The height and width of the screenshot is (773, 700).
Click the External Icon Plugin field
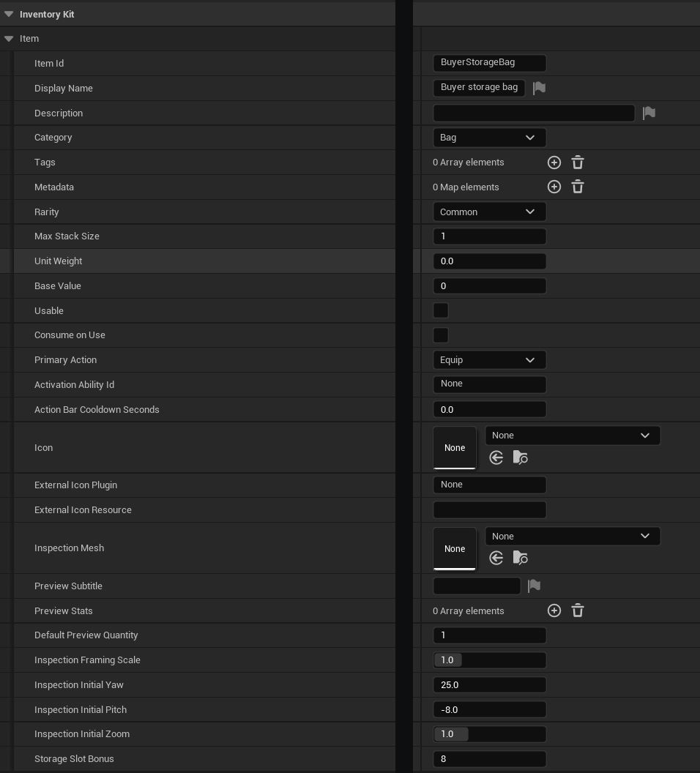click(x=490, y=485)
